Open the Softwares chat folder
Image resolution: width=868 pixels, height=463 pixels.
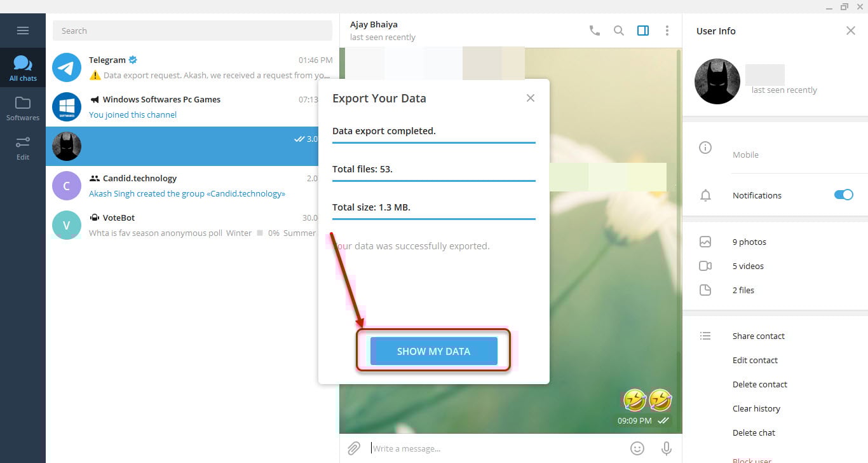tap(23, 107)
